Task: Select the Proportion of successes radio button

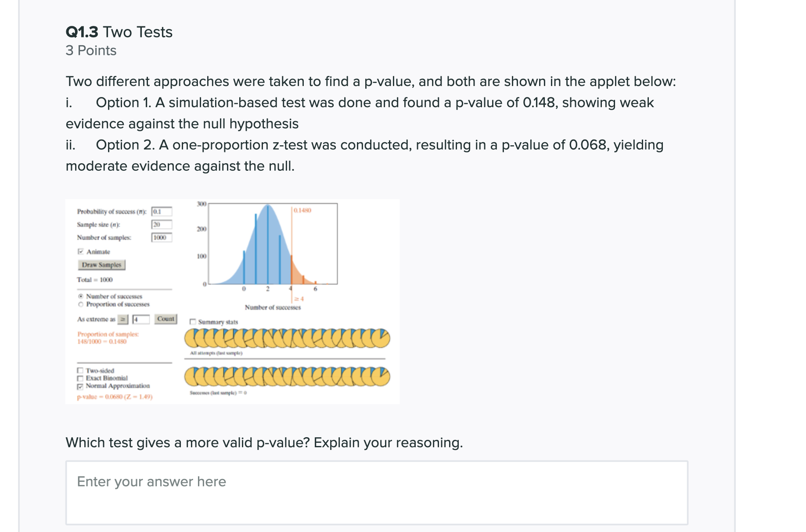Action: point(81,304)
